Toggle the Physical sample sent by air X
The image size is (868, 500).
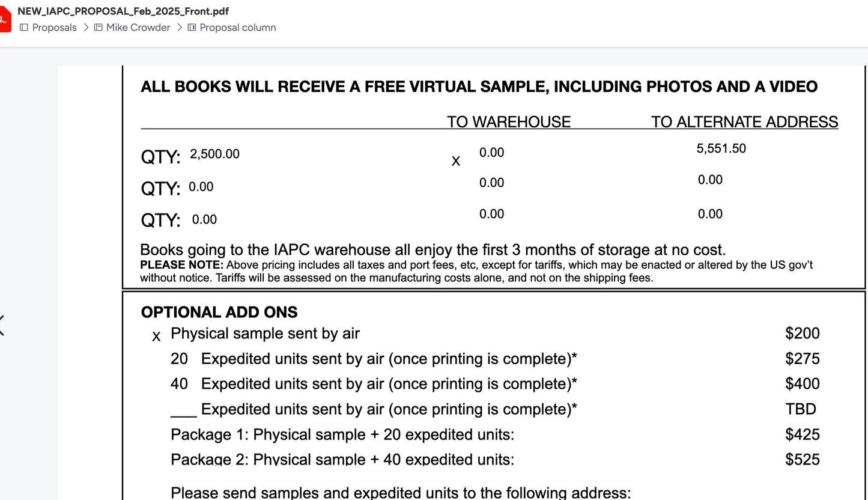coord(156,337)
